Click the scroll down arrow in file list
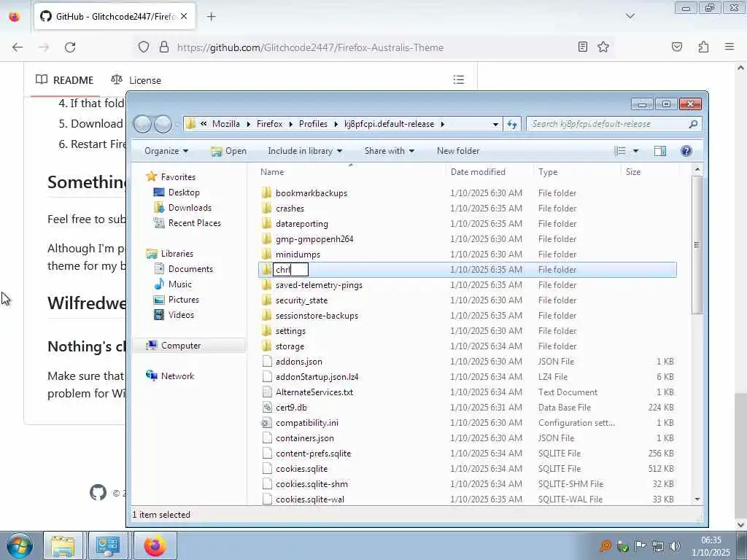This screenshot has height=560, width=747. pyautogui.click(x=697, y=499)
